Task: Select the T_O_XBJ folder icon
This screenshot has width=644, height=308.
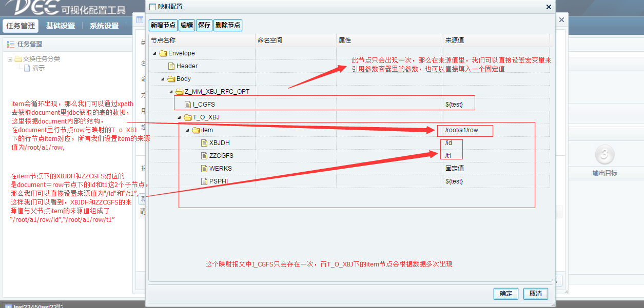Action: click(188, 117)
